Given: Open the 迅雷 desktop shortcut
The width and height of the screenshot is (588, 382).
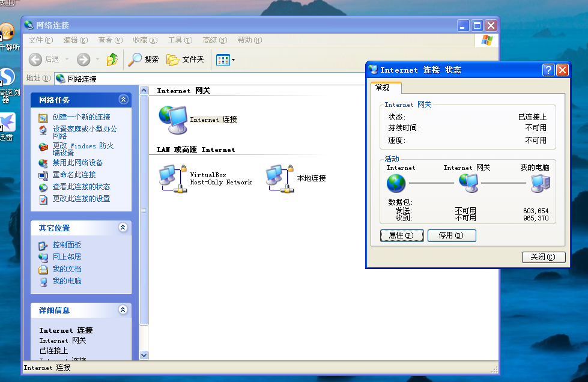Looking at the screenshot, I should click(7, 125).
